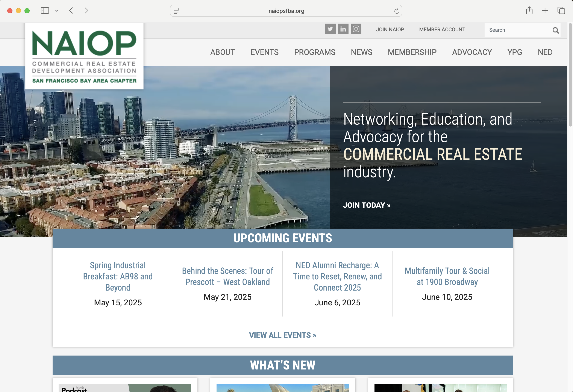Go back with the Safari back arrow
The width and height of the screenshot is (573, 392).
(71, 11)
